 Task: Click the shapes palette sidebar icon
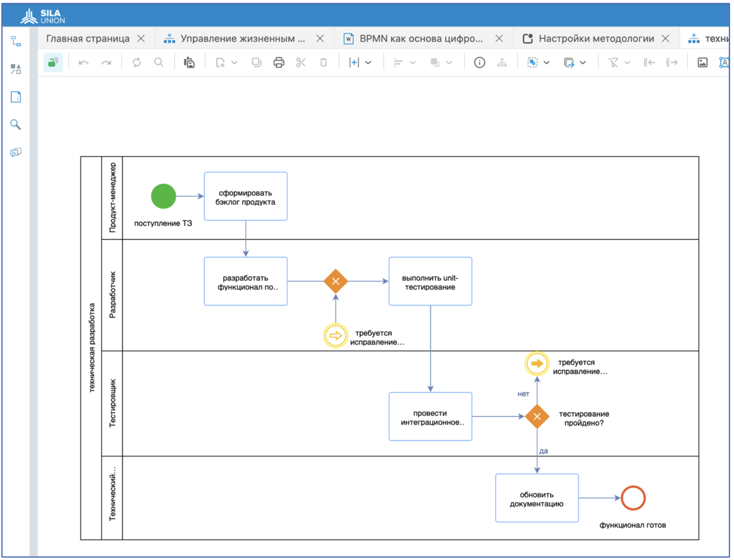(x=16, y=69)
